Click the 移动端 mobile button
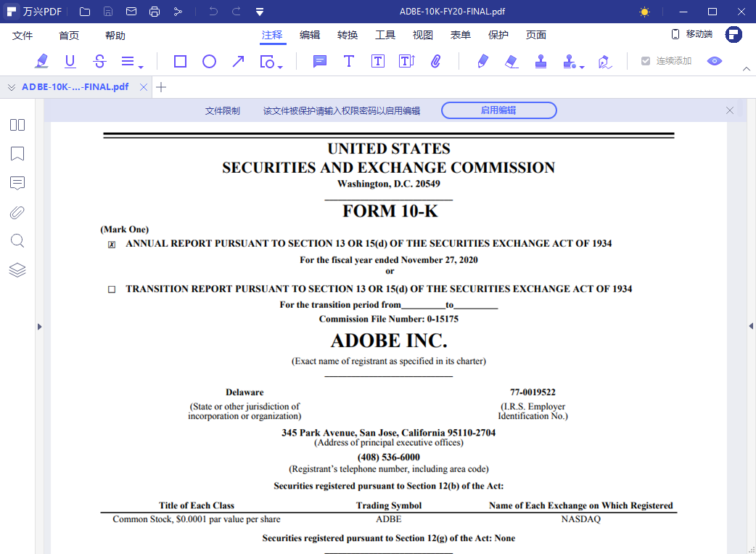Image resolution: width=756 pixels, height=554 pixels. pos(691,34)
